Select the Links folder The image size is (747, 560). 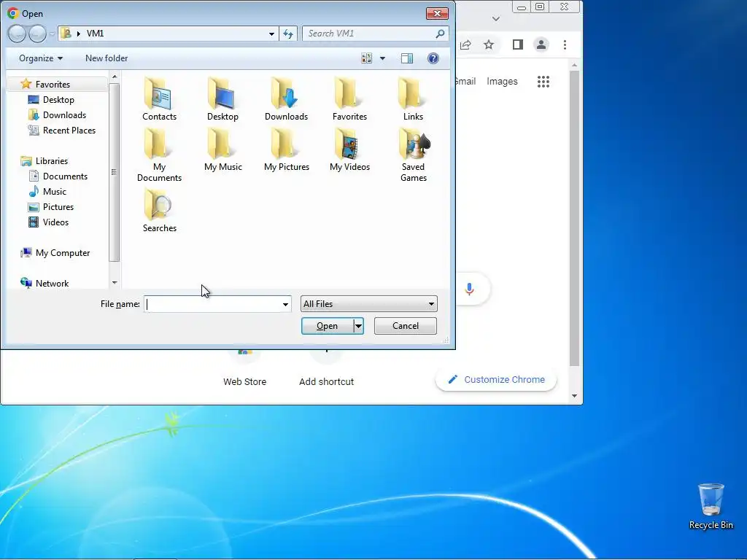pyautogui.click(x=413, y=99)
